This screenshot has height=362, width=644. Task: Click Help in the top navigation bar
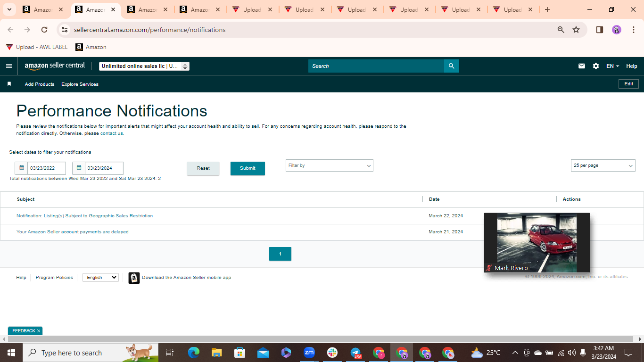632,66
